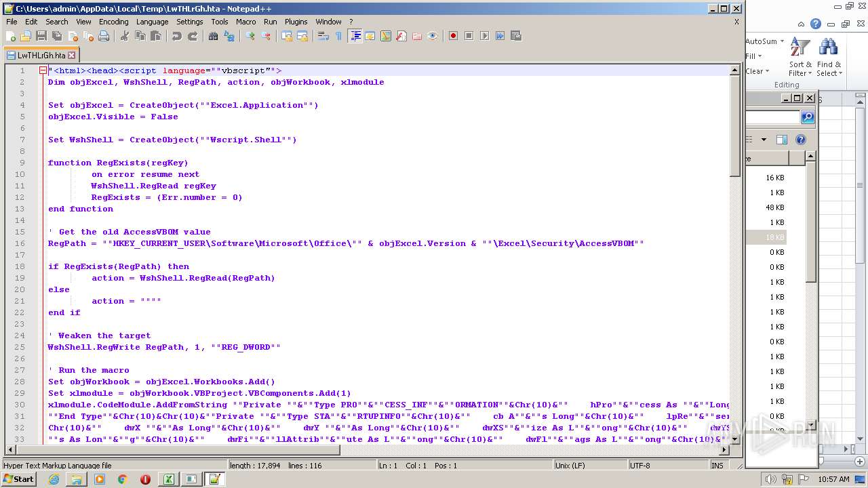Image resolution: width=868 pixels, height=488 pixels.
Task: Click UTF-8 encoding in status bar
Action: (x=639, y=466)
